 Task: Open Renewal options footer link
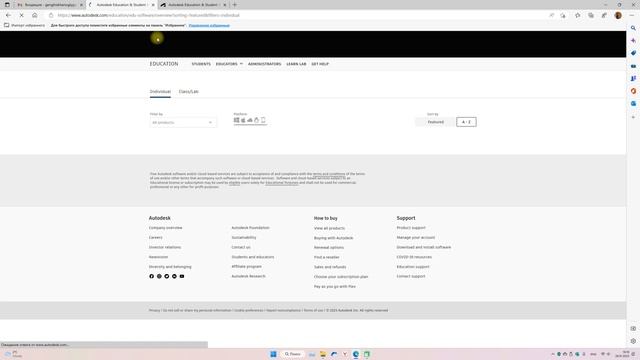(x=329, y=248)
